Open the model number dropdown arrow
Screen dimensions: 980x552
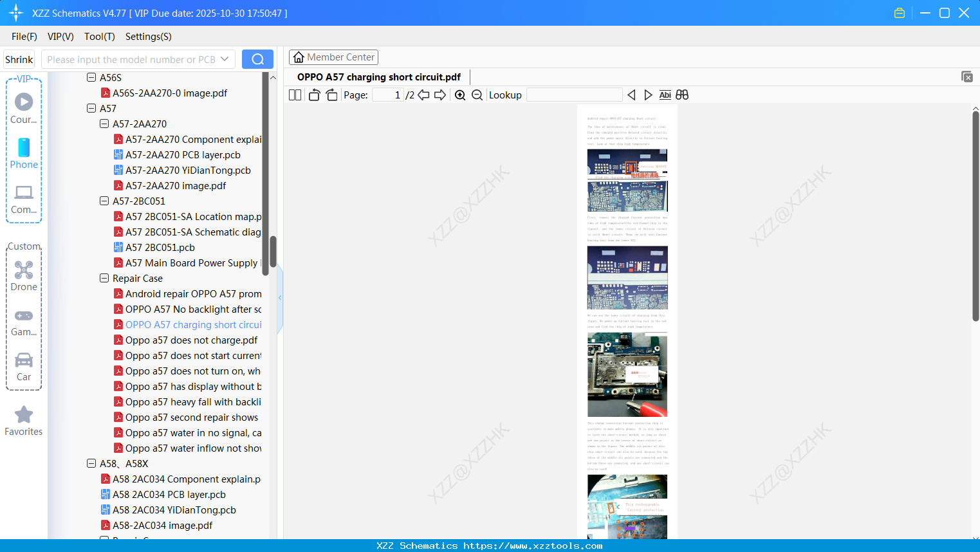coord(225,59)
